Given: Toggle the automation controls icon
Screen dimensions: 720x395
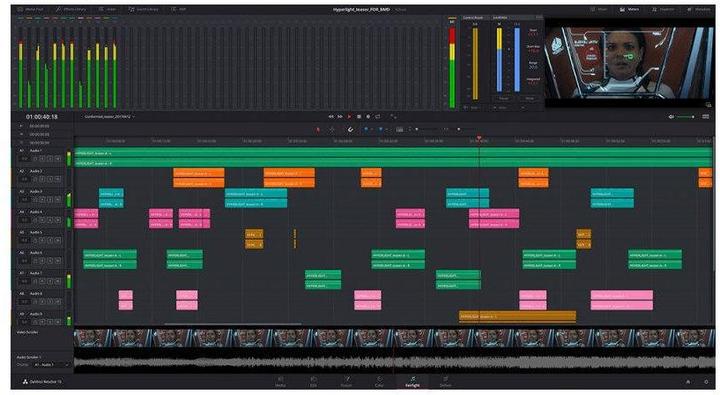Looking at the screenshot, I should pos(393,117).
